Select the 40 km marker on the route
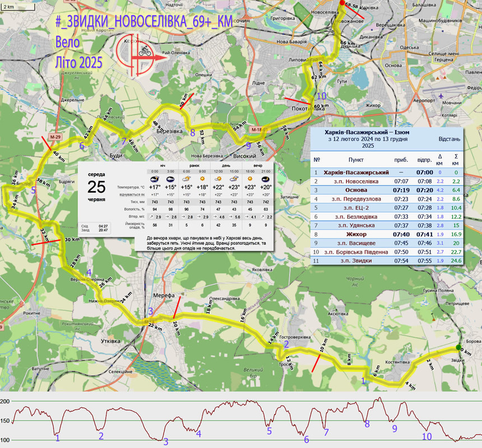This screenshot has height=448, width=482. pyautogui.click(x=59, y=156)
